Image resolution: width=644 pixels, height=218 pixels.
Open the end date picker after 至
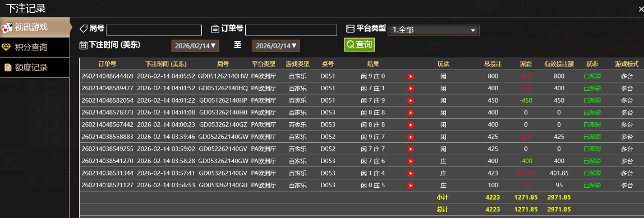click(276, 45)
